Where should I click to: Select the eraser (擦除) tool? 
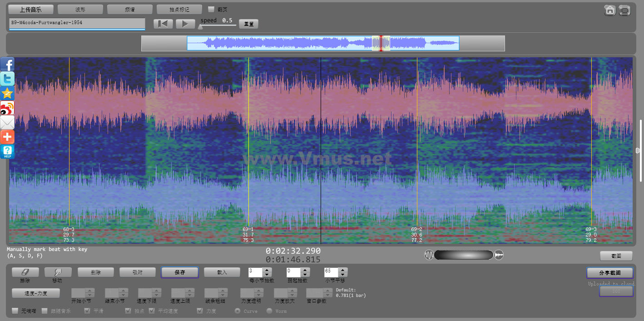point(25,272)
